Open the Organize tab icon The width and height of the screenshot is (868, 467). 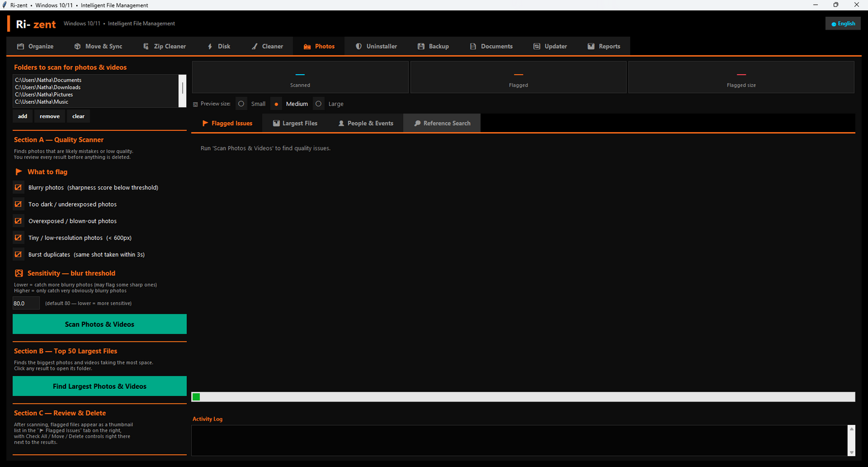coord(20,46)
